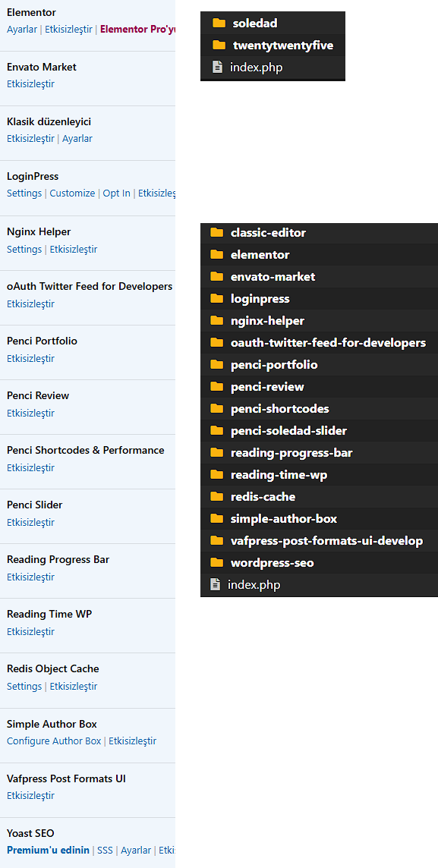This screenshot has width=438, height=868.
Task: Open Yoast SEO Ayarlar link
Action: pos(136,851)
